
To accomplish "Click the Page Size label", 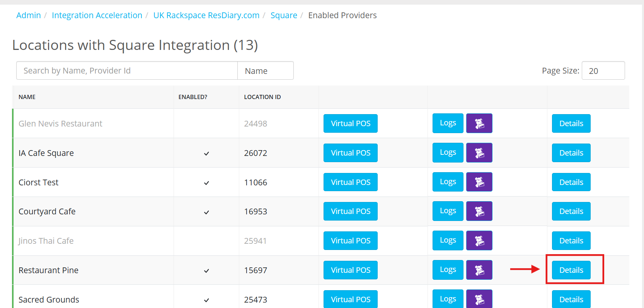I will coord(561,71).
